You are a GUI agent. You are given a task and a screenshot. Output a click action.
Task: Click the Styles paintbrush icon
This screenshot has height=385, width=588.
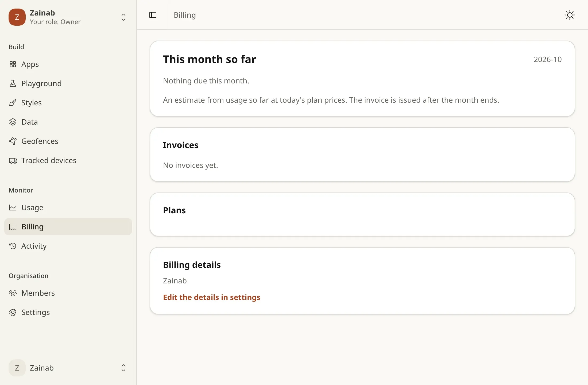13,103
